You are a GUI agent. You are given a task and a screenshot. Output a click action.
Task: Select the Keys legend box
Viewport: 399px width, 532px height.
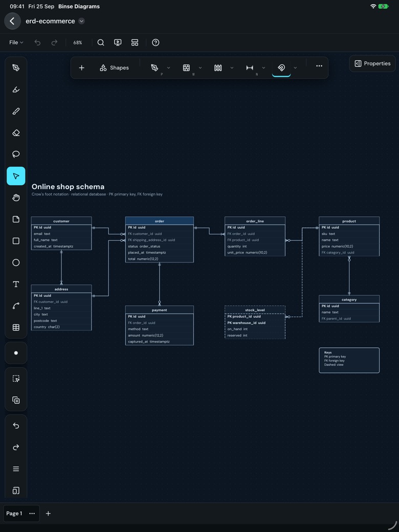tap(349, 360)
